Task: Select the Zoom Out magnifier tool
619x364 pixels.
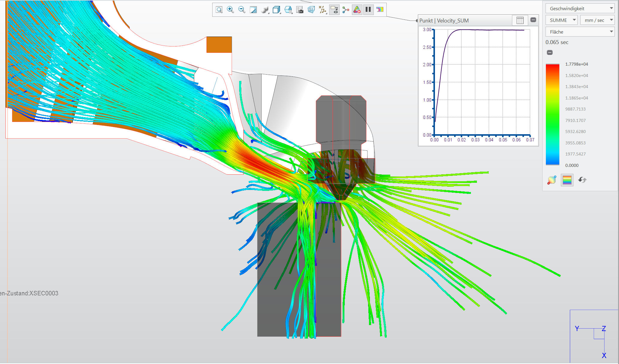Action: tap(242, 9)
